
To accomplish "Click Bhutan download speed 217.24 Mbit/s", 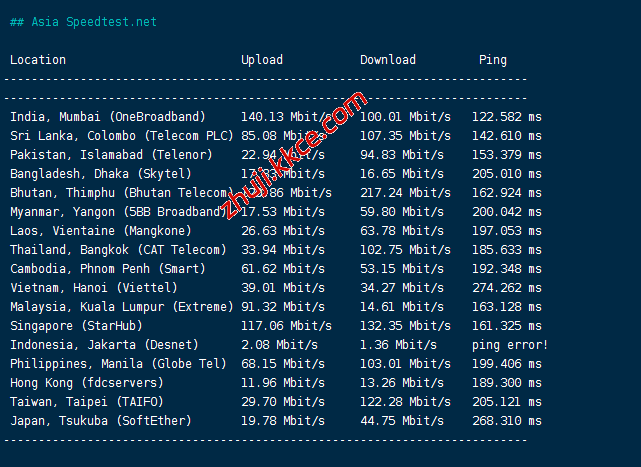I will click(x=405, y=193).
